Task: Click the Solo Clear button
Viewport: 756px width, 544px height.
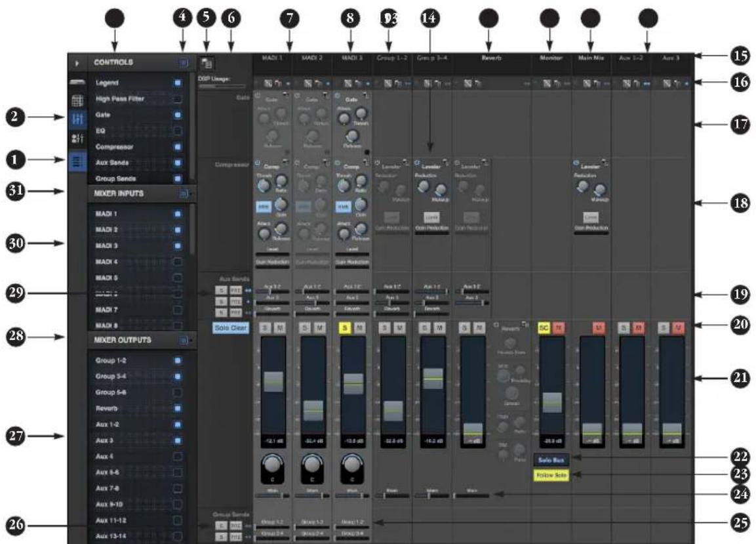Action: 230,328
